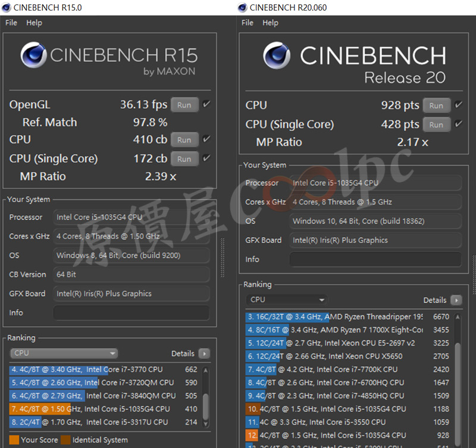Click the Details label in R15 Ranking

pyautogui.click(x=183, y=353)
